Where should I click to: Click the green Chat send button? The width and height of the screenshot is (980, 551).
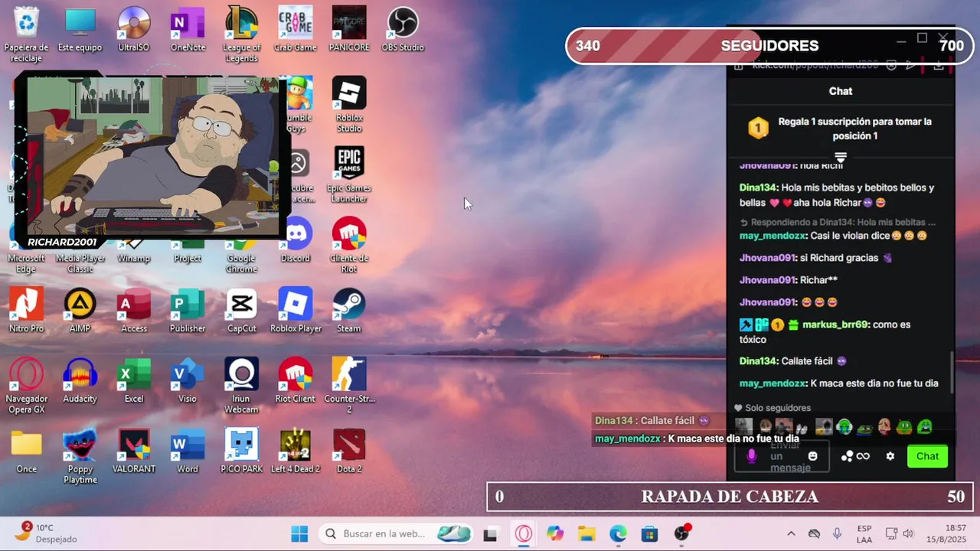click(927, 456)
